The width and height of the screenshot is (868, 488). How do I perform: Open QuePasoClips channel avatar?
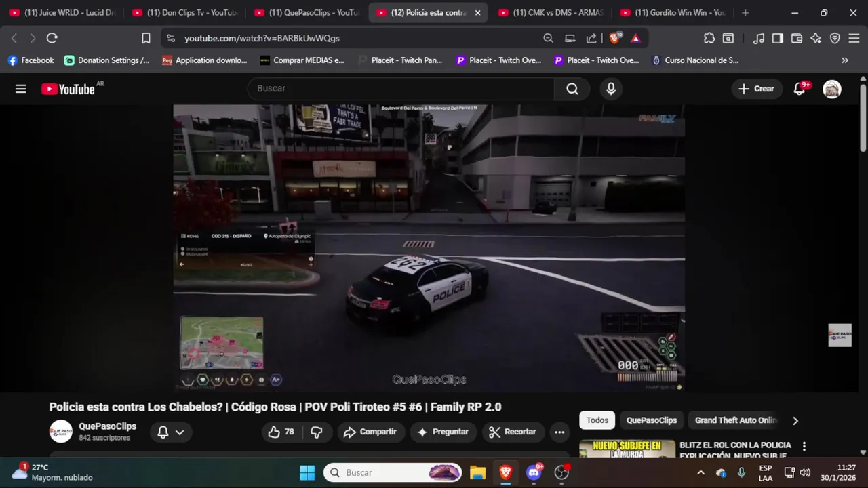[61, 431]
